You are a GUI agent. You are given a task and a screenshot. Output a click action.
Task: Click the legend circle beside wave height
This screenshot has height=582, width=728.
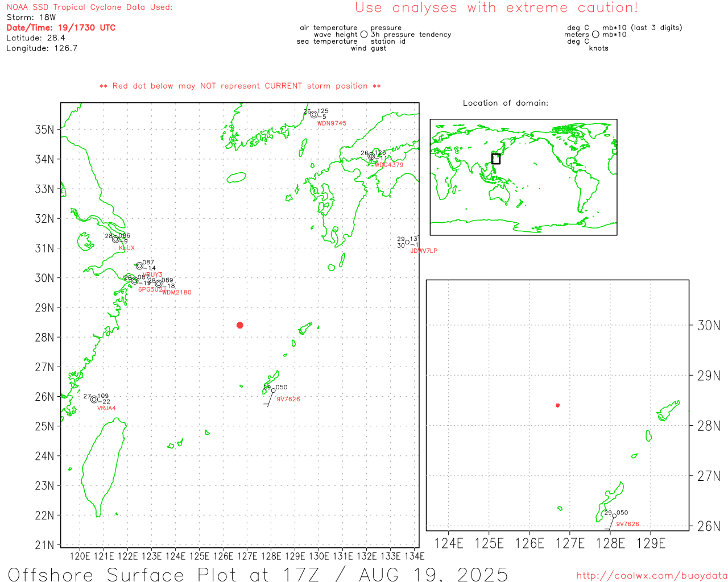tap(364, 35)
